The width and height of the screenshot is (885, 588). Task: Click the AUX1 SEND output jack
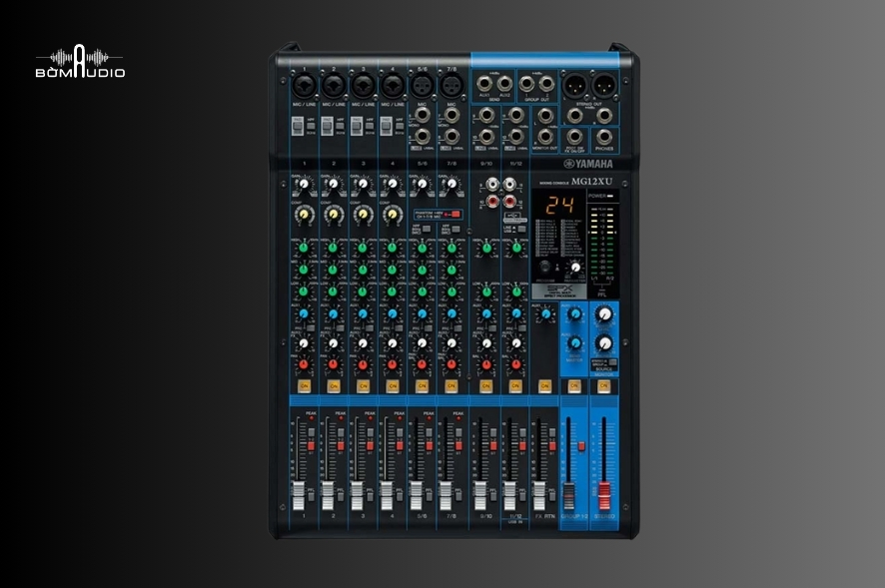484,84
